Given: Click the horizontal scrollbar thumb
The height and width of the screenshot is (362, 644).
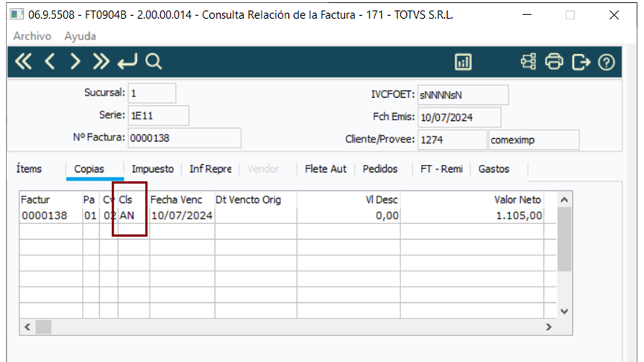Looking at the screenshot, I should pyautogui.click(x=44, y=327).
